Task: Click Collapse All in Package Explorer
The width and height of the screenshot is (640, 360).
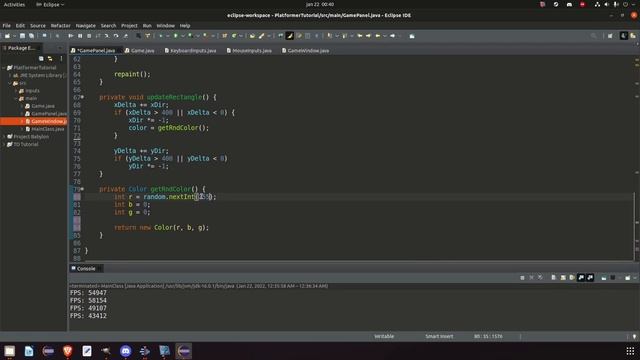Action: [x=41, y=58]
